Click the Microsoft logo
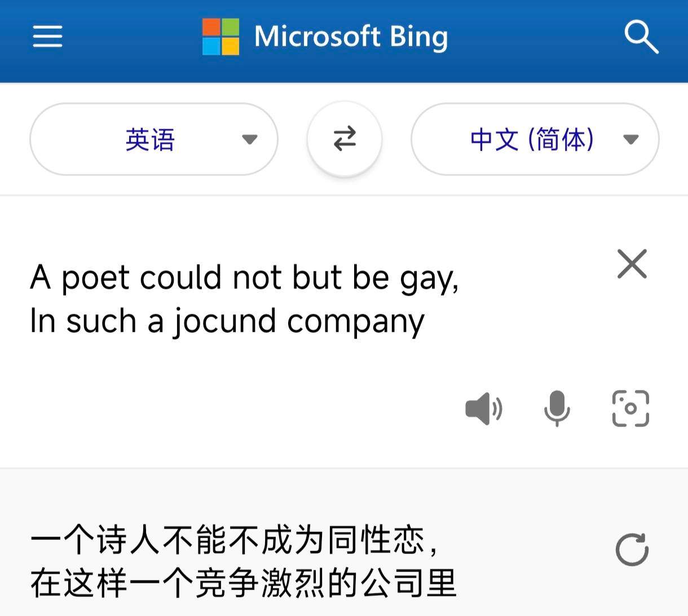This screenshot has height=616, width=688. coord(220,37)
